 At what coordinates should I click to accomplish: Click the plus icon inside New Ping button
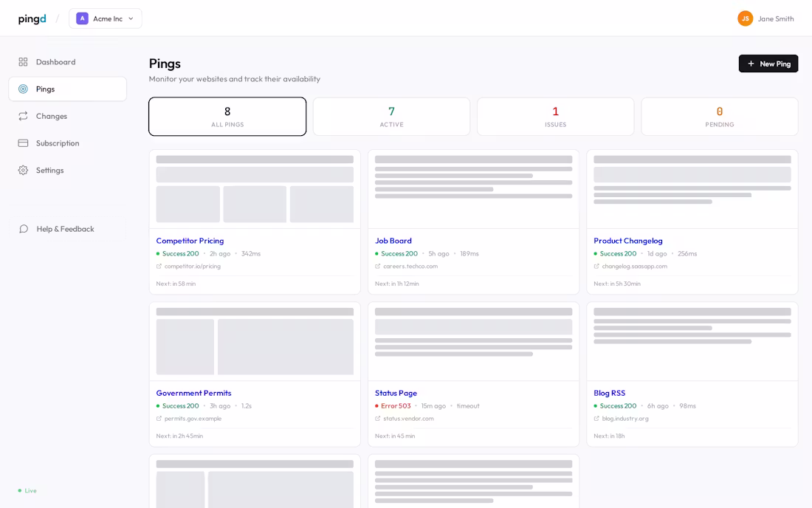pyautogui.click(x=749, y=63)
